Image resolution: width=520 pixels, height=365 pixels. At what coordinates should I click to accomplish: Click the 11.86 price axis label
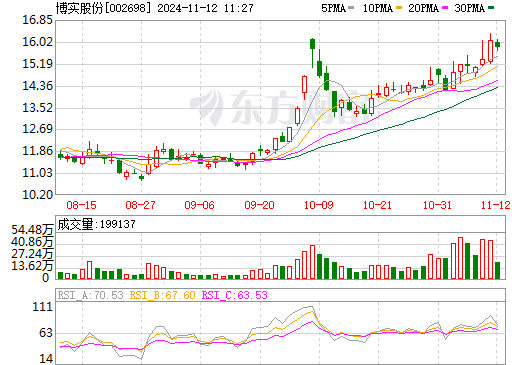coord(37,151)
